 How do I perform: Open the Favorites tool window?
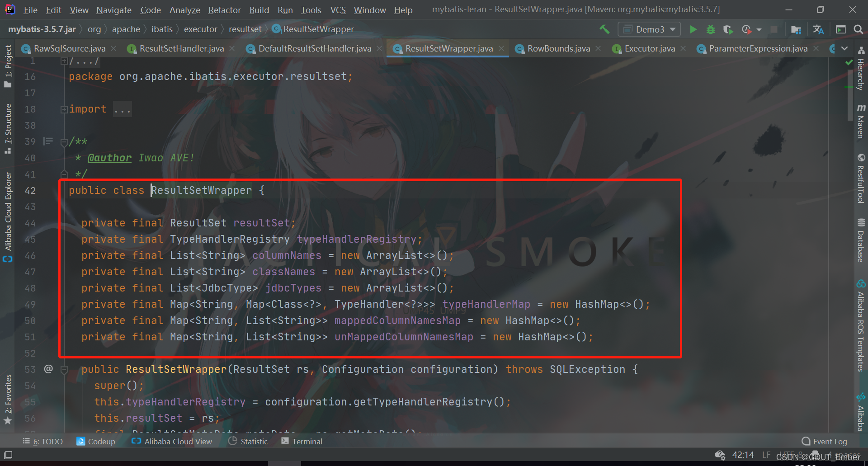[8, 400]
